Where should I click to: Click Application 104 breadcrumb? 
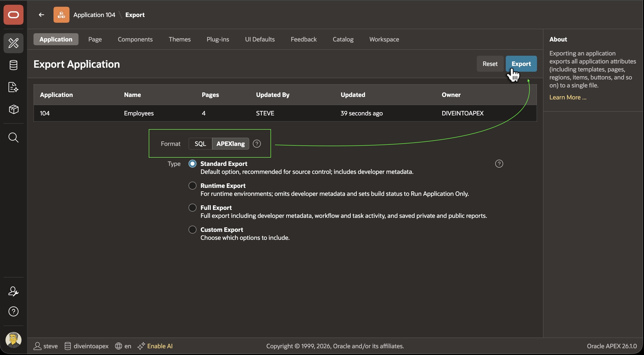[x=94, y=15]
